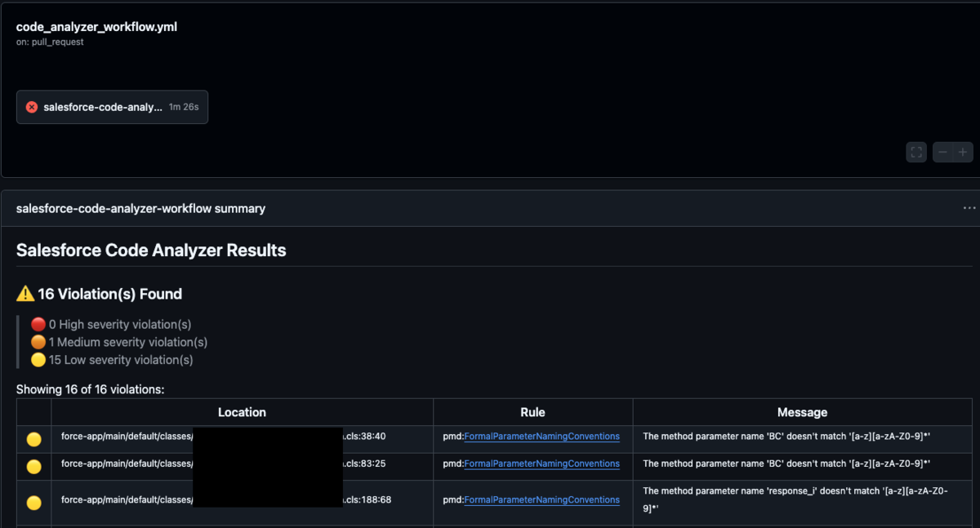The width and height of the screenshot is (980, 528).
Task: Click the '1 Medium severity violation(s)' line
Action: [128, 342]
